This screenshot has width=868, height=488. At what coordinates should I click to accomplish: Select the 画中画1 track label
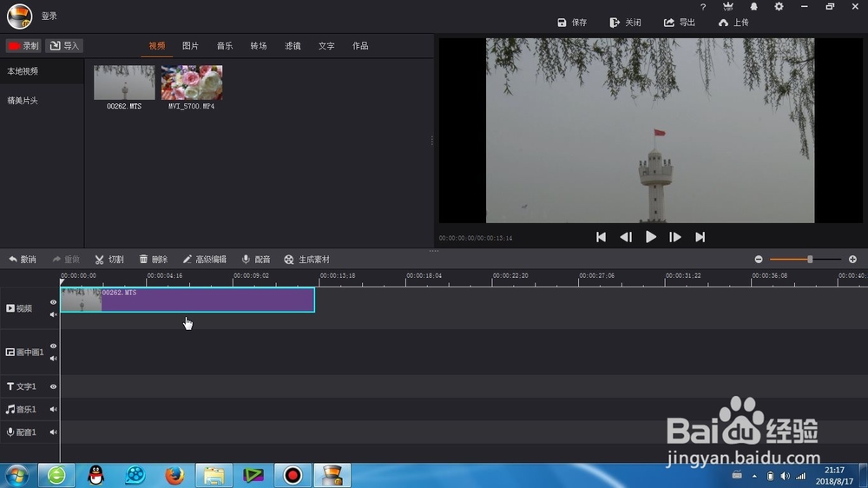25,353
